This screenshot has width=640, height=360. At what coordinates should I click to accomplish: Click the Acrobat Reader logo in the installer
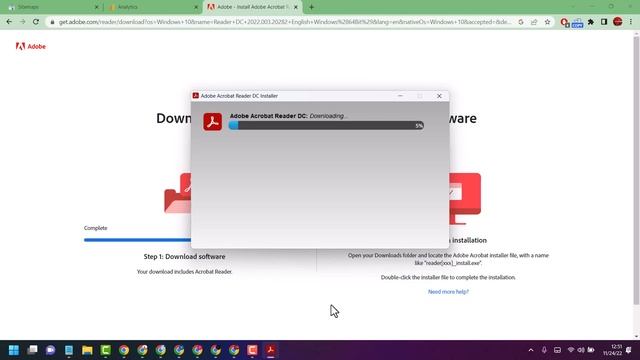213,122
